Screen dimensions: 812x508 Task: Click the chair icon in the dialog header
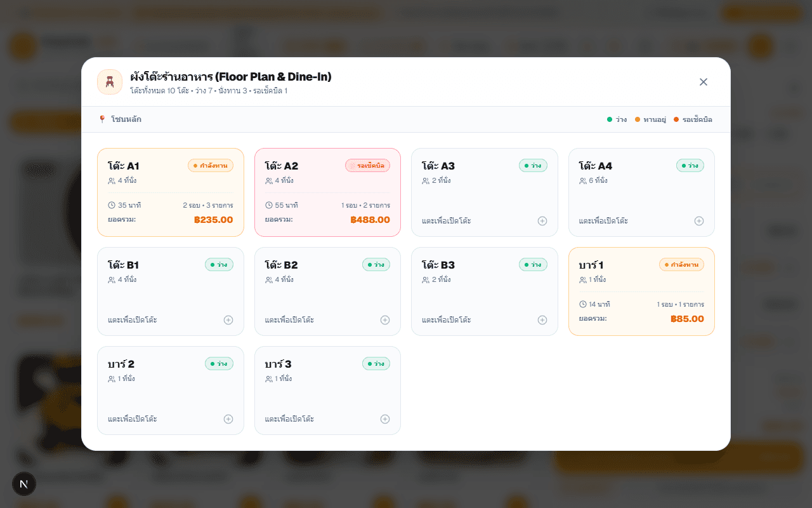pyautogui.click(x=110, y=82)
